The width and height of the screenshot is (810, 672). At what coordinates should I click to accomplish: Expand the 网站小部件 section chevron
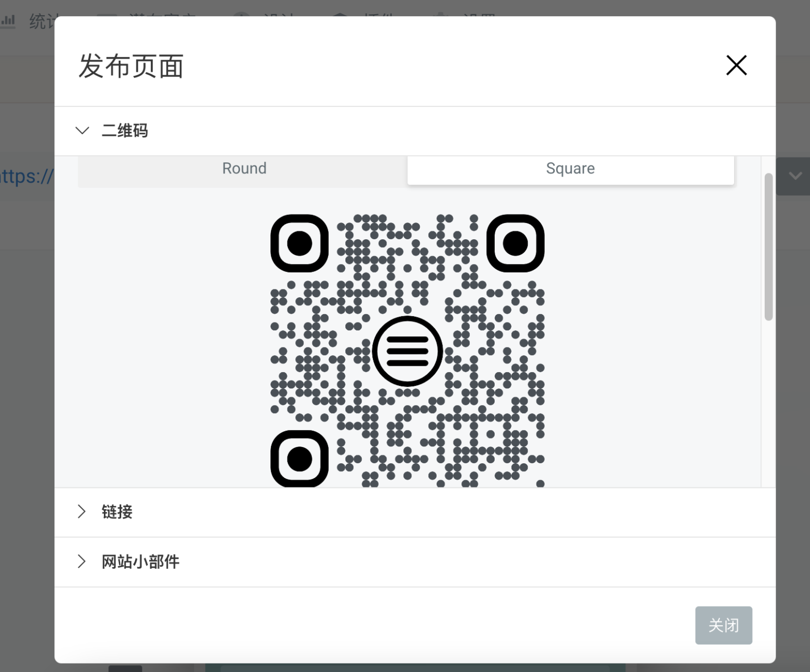coord(82,561)
